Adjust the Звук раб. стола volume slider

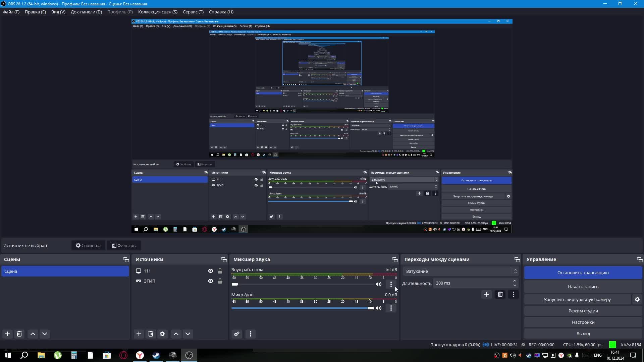[x=302, y=284]
